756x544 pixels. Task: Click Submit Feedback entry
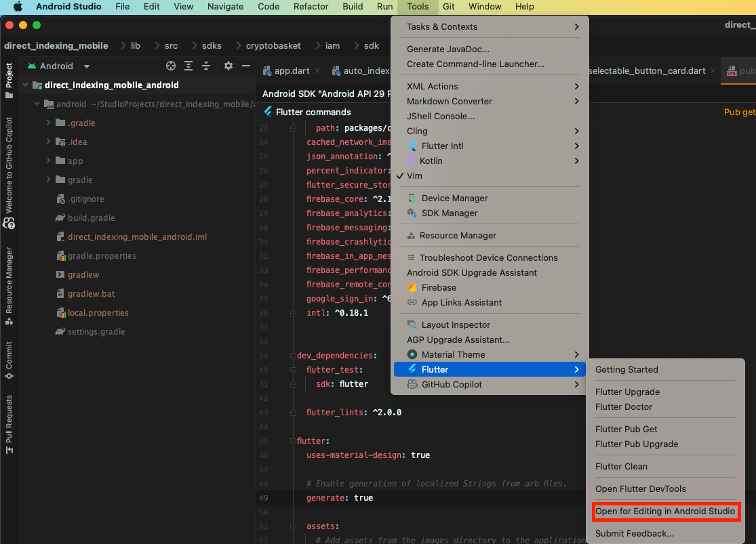tap(635, 533)
